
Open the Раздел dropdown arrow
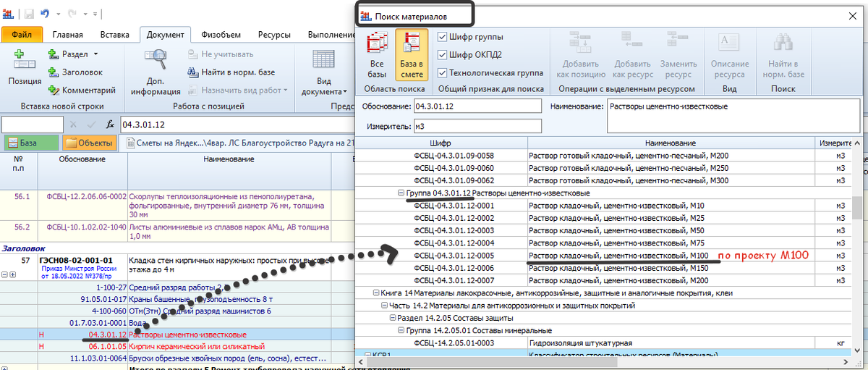[x=95, y=54]
